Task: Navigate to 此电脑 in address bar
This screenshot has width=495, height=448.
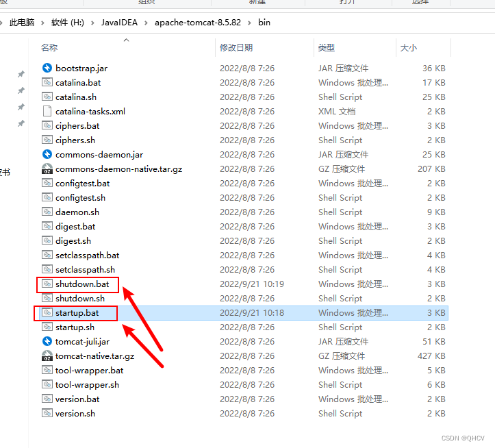Action: coord(22,23)
